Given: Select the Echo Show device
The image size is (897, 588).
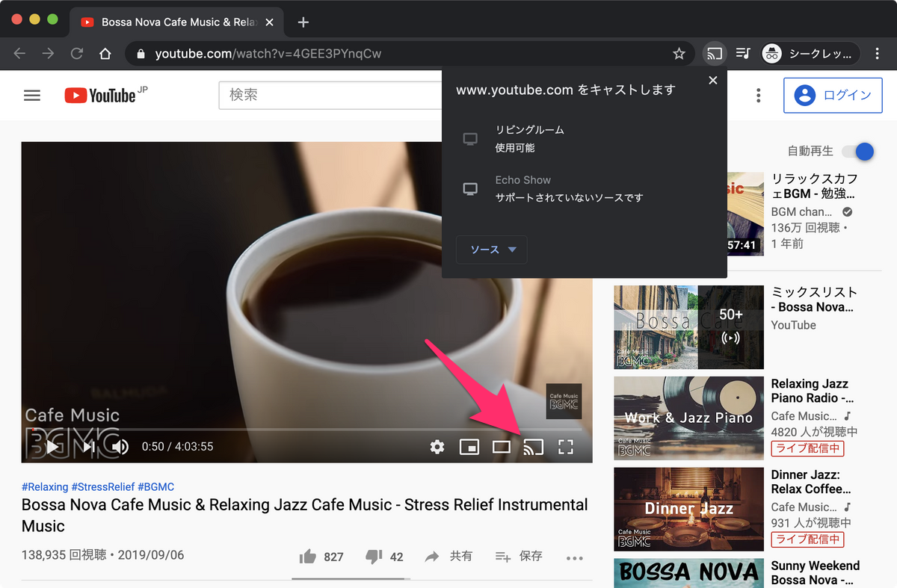Looking at the screenshot, I should coord(584,189).
